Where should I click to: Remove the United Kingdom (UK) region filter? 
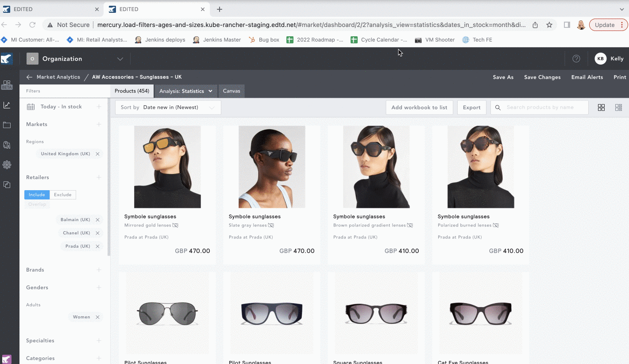click(x=97, y=154)
